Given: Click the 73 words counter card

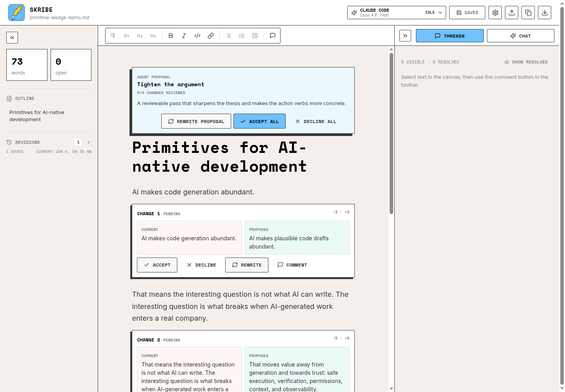Looking at the screenshot, I should click(27, 65).
